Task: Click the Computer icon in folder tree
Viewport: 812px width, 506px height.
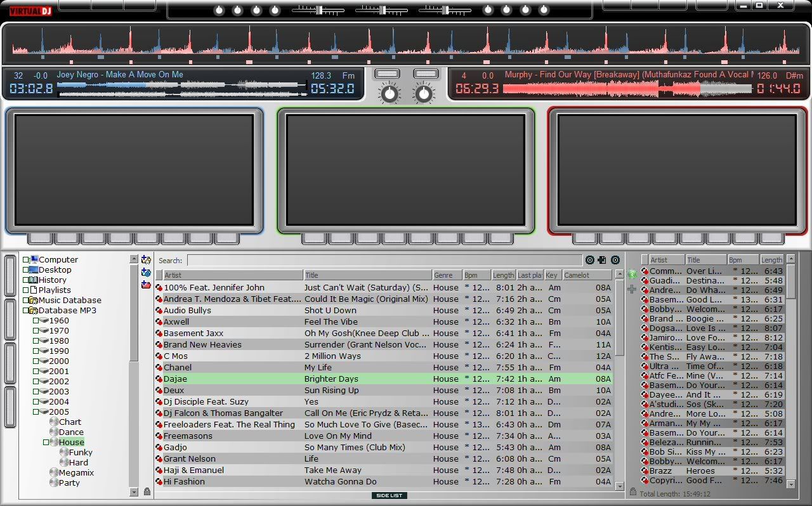Action: [x=34, y=259]
